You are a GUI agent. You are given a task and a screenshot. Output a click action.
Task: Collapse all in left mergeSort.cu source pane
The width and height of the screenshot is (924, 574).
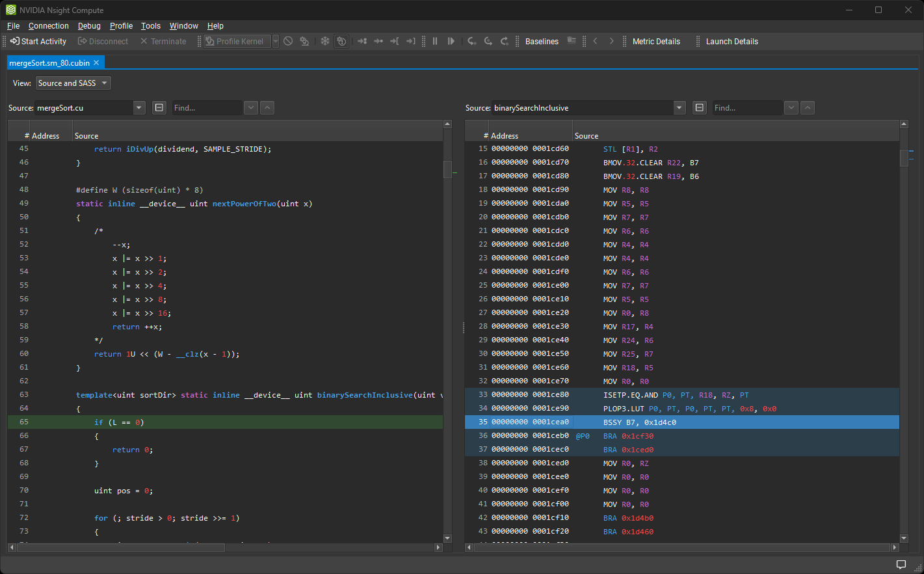(159, 108)
